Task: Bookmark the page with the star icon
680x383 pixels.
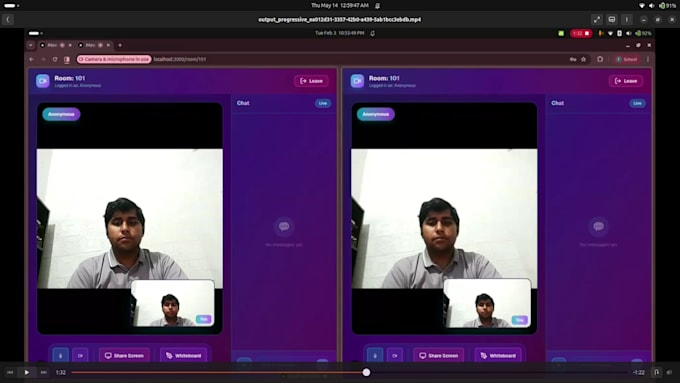Action: click(584, 59)
